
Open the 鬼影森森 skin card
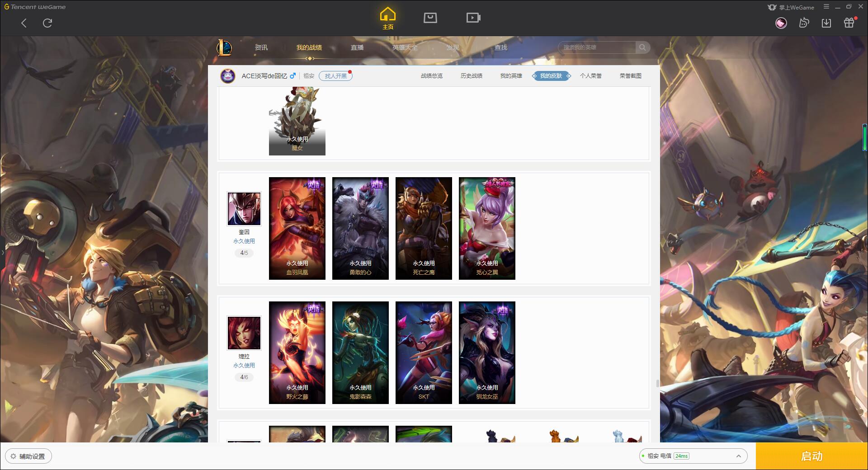[x=360, y=352]
